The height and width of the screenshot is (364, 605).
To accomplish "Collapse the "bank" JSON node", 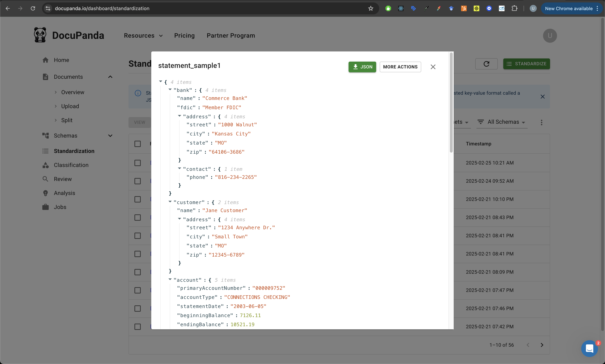I will [170, 90].
